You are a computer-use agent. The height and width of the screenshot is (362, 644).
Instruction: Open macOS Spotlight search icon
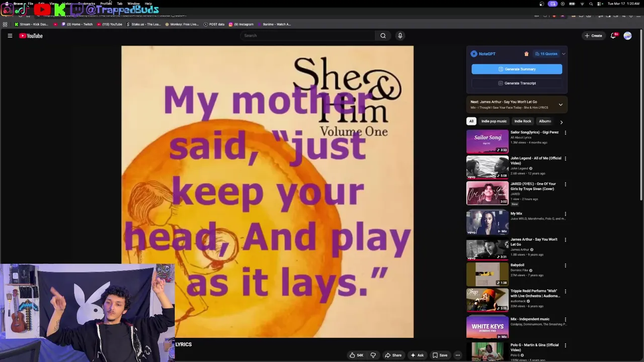(x=591, y=4)
